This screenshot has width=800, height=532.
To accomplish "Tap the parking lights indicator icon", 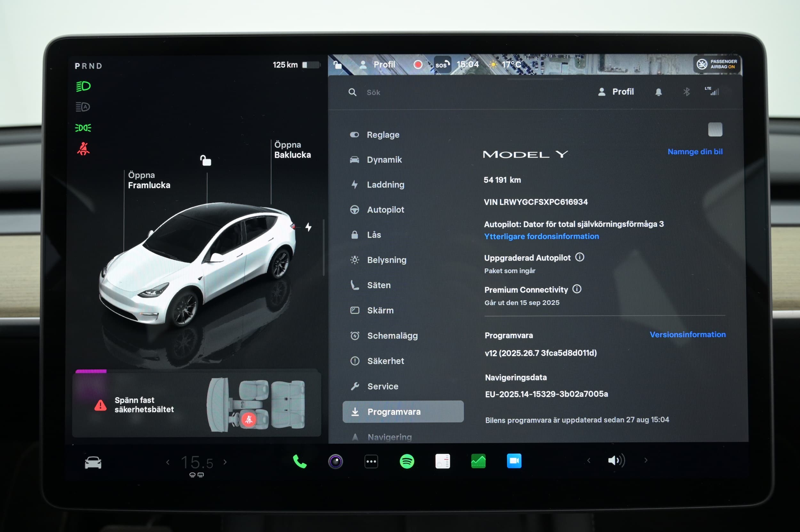I will [83, 128].
